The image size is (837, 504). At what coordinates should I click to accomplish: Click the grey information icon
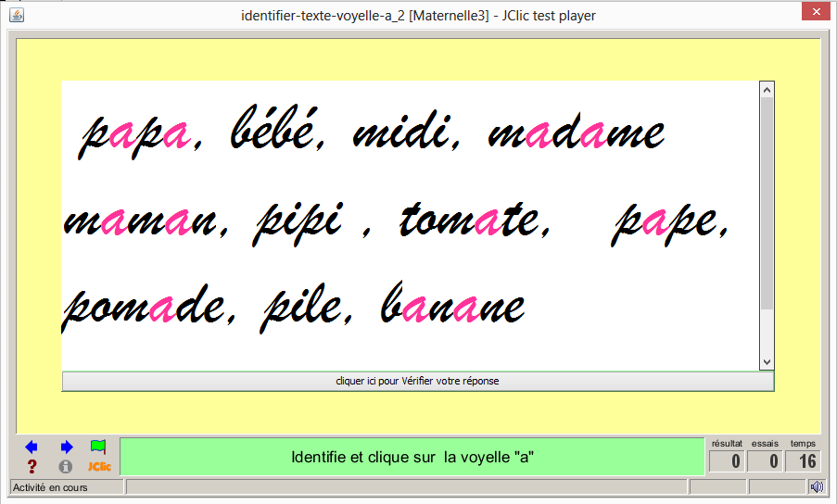(x=66, y=467)
